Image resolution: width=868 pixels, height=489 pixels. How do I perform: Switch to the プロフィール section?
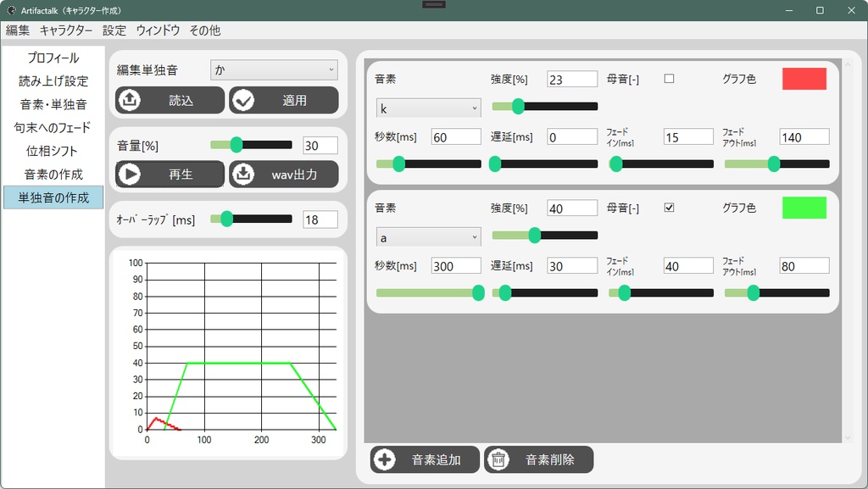pos(53,58)
